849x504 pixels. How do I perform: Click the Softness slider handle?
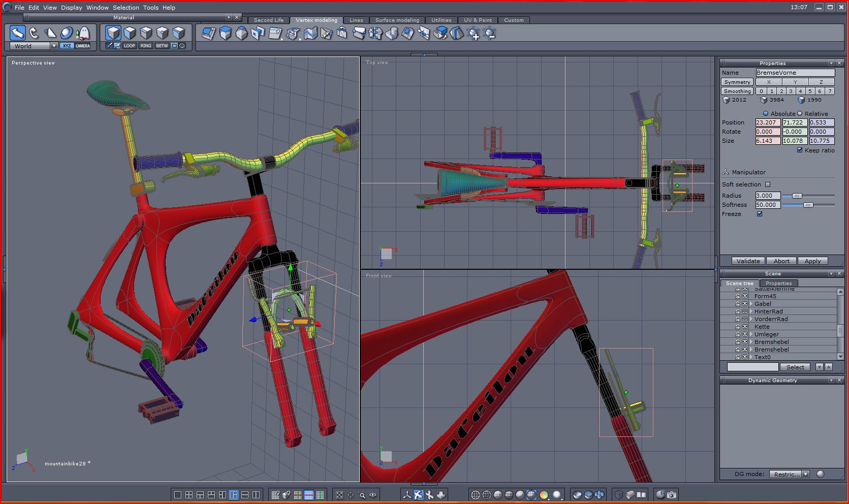click(808, 205)
